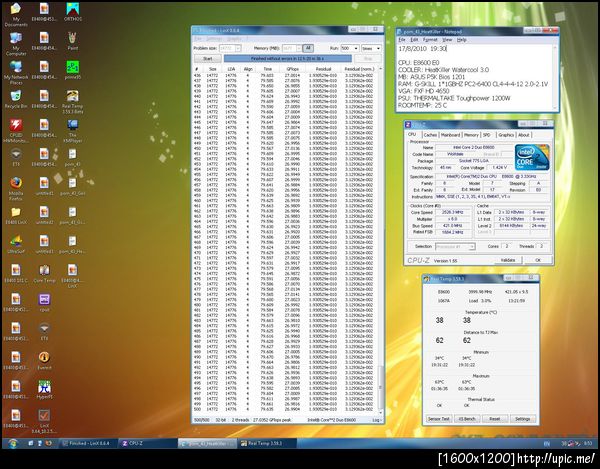Screen dimensions: 600x469
Task: Sort LinX results by GFlops column header
Action: tap(292, 69)
